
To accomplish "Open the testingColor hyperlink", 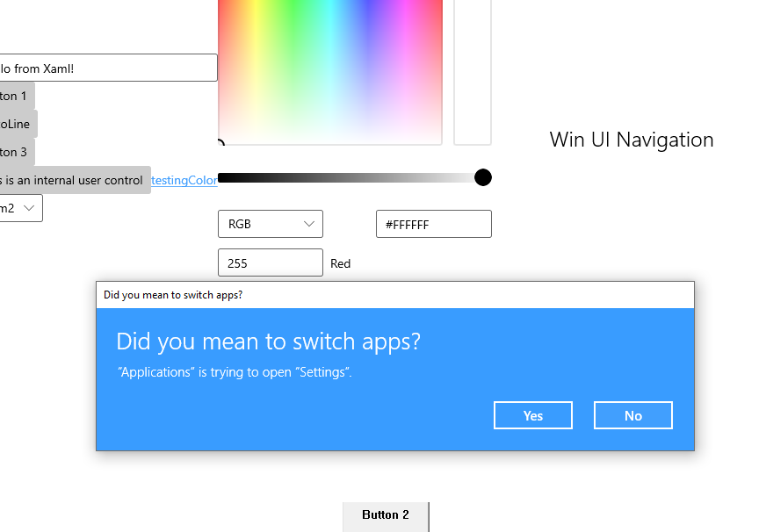I will (184, 180).
